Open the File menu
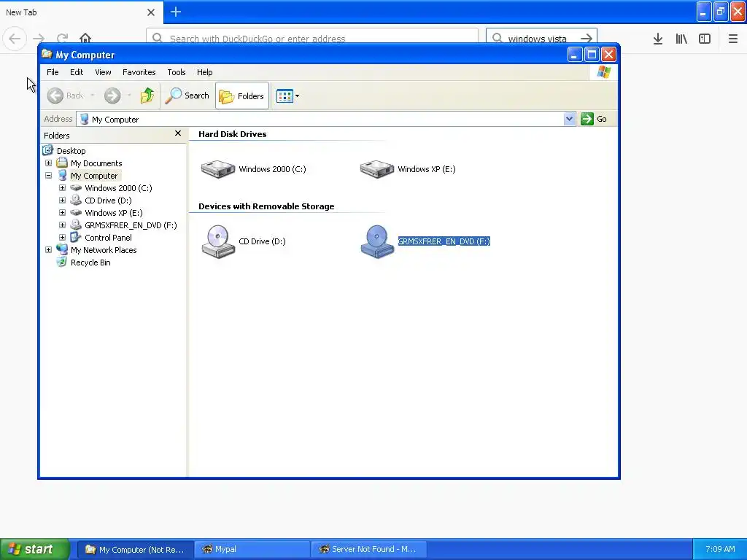Image resolution: width=747 pixels, height=560 pixels. coord(53,72)
